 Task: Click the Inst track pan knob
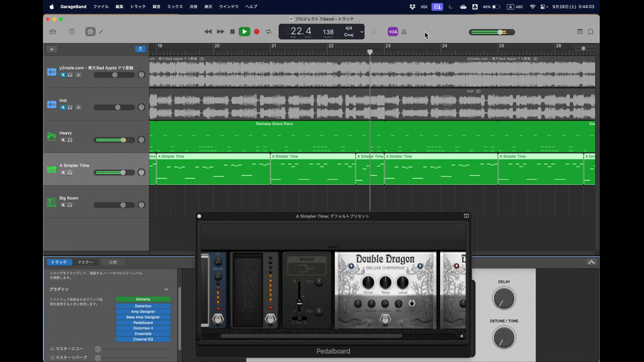142,107
